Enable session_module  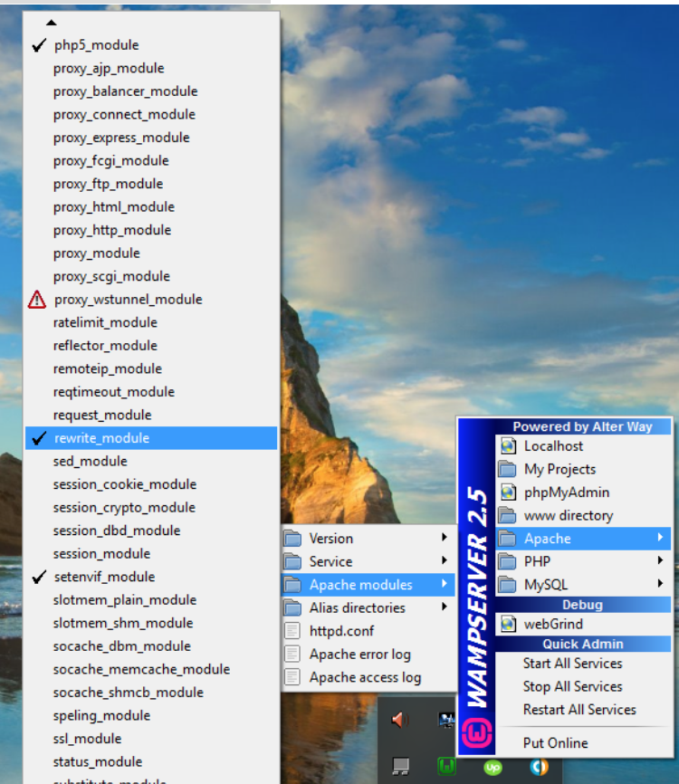(x=151, y=553)
